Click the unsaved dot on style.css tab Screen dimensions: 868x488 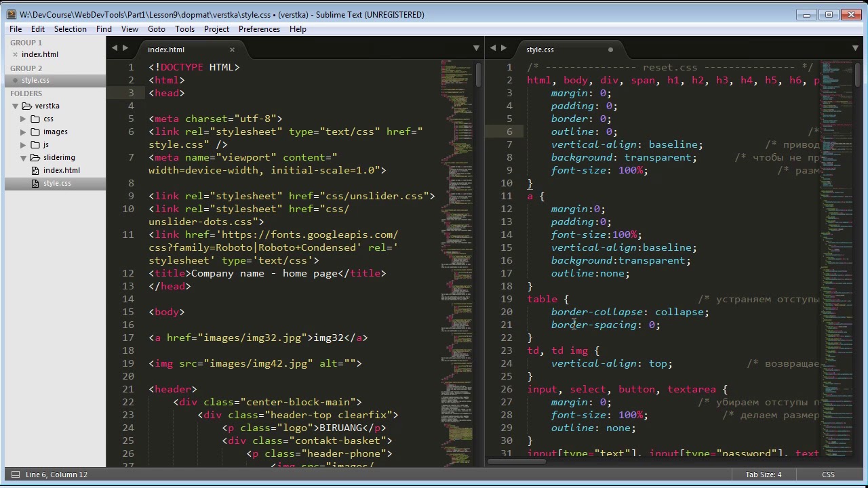[x=610, y=49]
